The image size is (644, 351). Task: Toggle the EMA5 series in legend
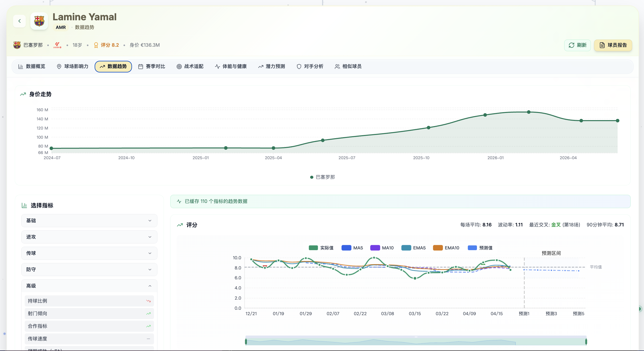coord(413,248)
